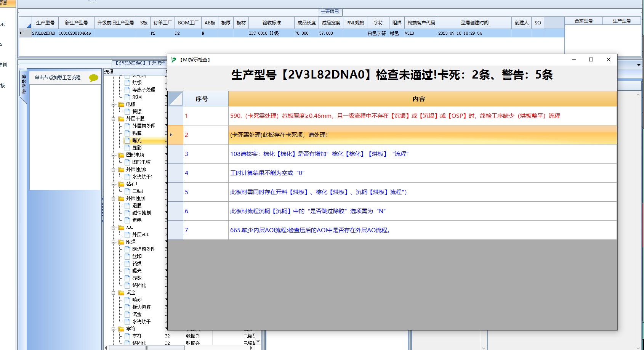
Task: Click the document icon next to 外层前处理
Action: click(127, 126)
